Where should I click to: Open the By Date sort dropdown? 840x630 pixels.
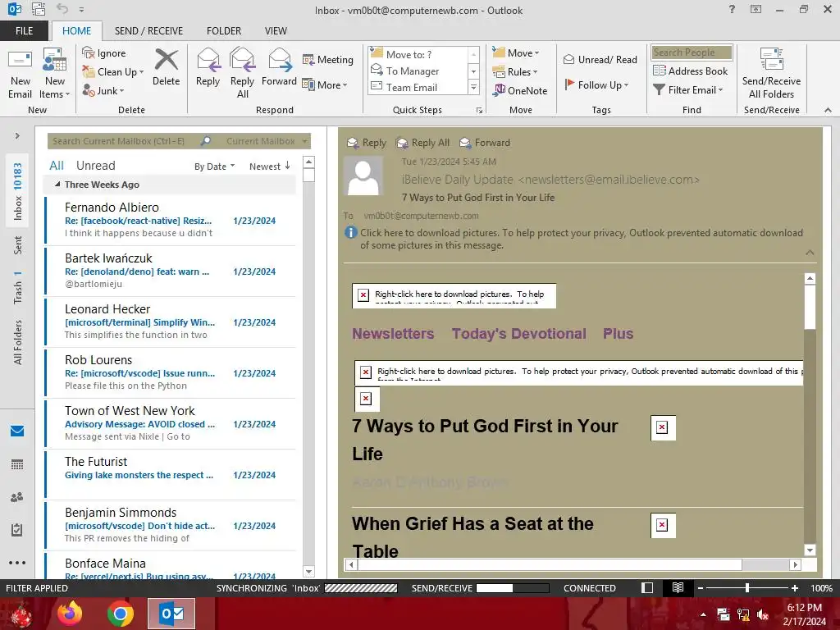coord(214,167)
